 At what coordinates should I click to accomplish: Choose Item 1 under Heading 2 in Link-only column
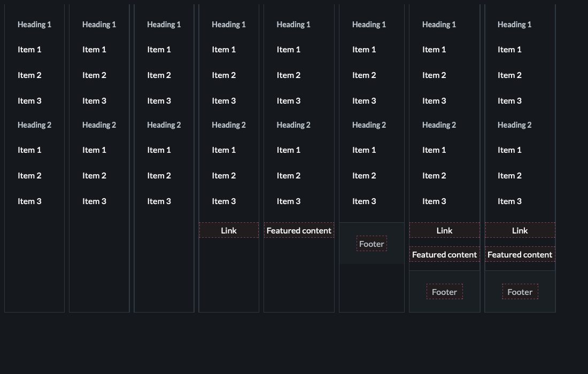pyautogui.click(x=223, y=150)
